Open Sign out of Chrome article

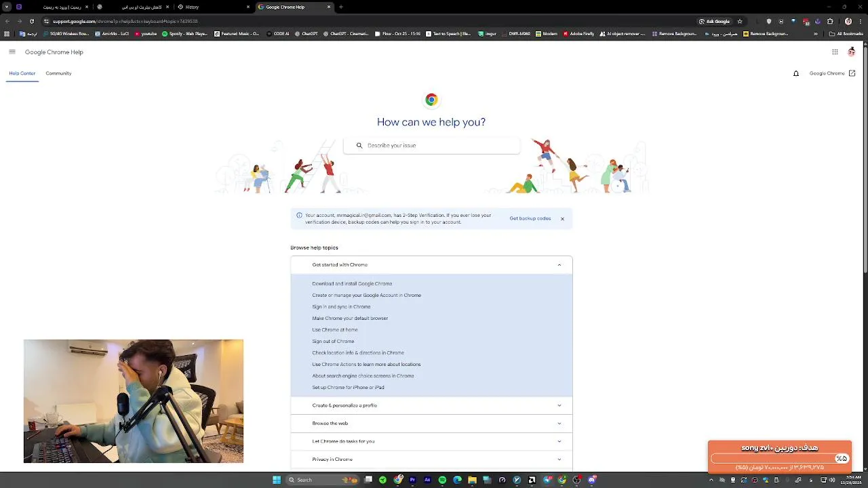point(333,342)
